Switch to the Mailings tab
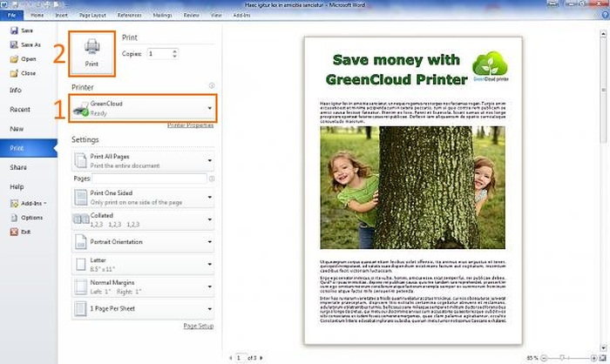Image resolution: width=610 pixels, height=364 pixels. 163,15
